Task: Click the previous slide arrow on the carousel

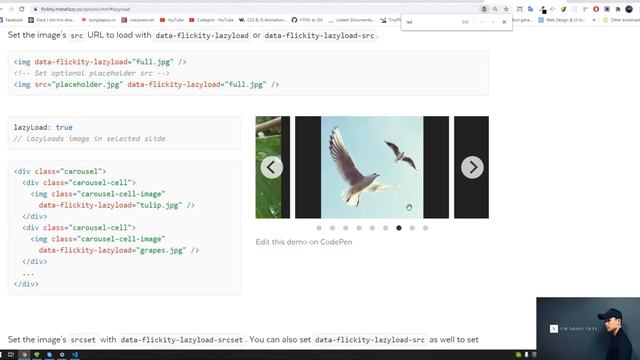Action: pyautogui.click(x=271, y=167)
